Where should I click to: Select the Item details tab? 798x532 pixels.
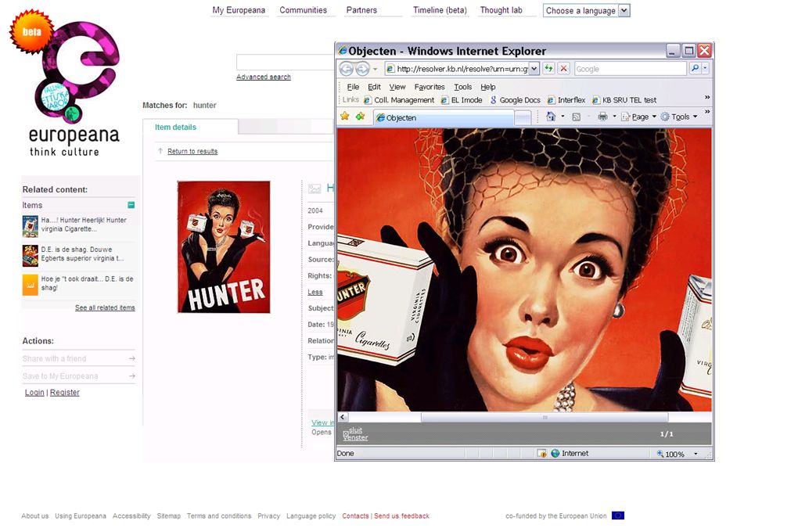(x=175, y=128)
